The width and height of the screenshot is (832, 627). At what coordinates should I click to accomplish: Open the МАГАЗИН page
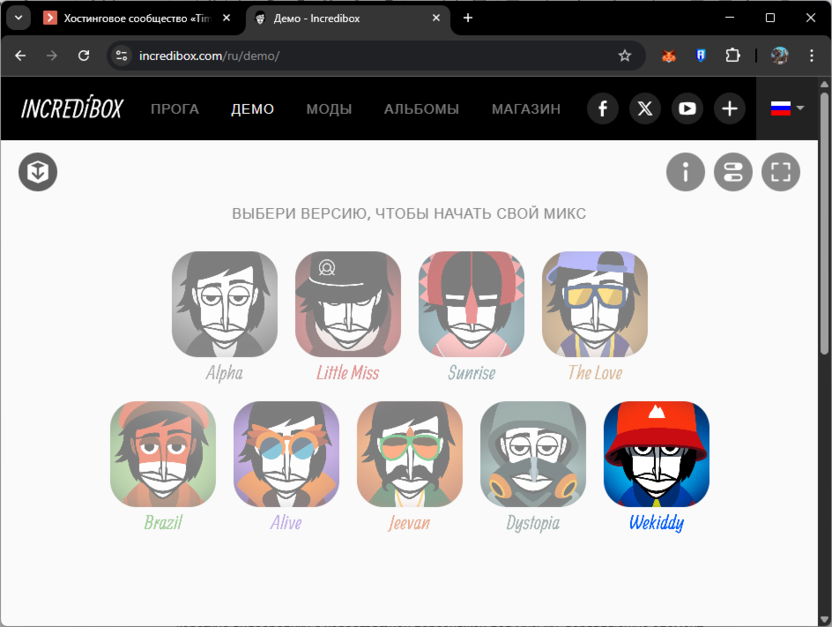[x=526, y=109]
